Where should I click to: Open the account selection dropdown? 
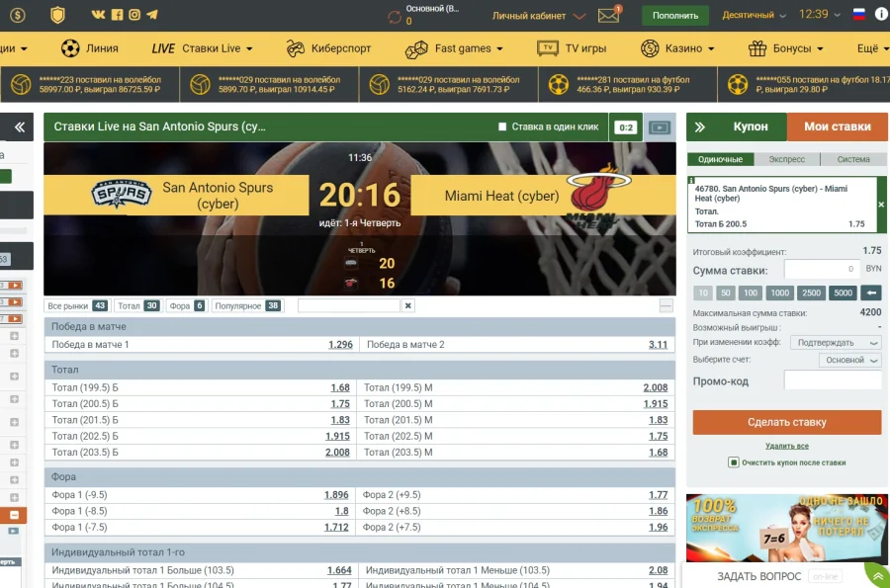pos(849,361)
